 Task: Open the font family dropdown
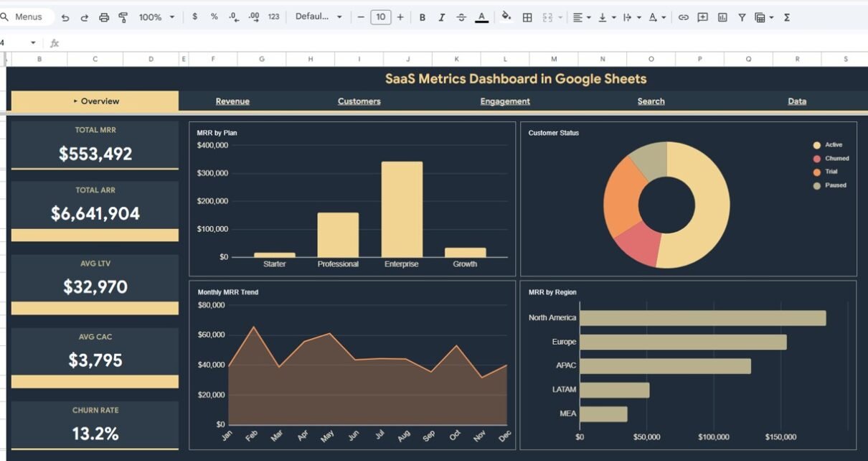pos(319,17)
